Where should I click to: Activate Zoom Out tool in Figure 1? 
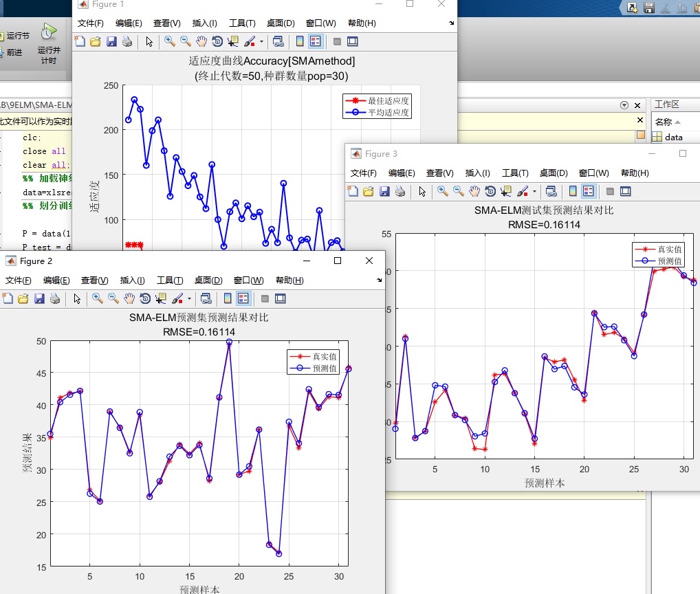coord(186,41)
